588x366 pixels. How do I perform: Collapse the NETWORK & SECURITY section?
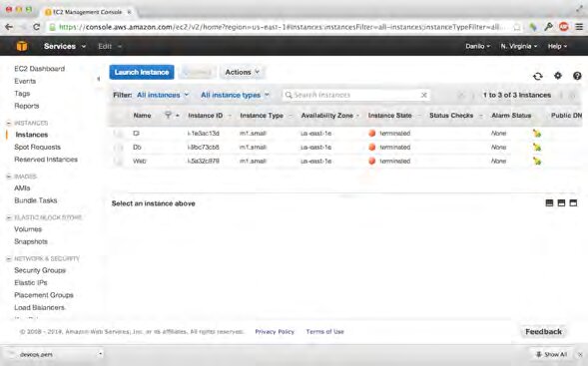9,259
